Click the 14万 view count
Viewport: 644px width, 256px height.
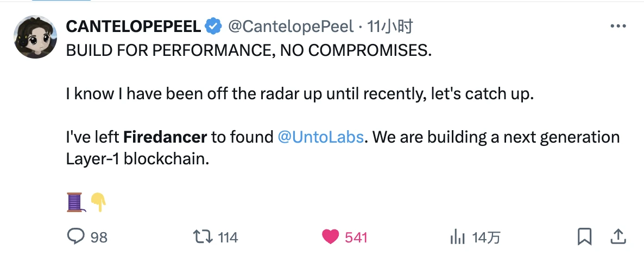tap(485, 237)
